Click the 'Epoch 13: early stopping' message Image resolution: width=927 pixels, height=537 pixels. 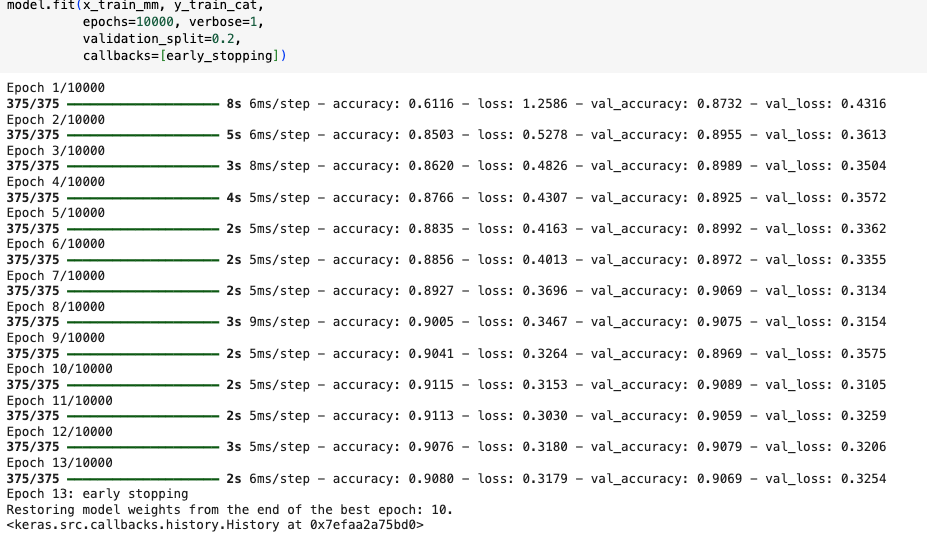[x=98, y=494]
